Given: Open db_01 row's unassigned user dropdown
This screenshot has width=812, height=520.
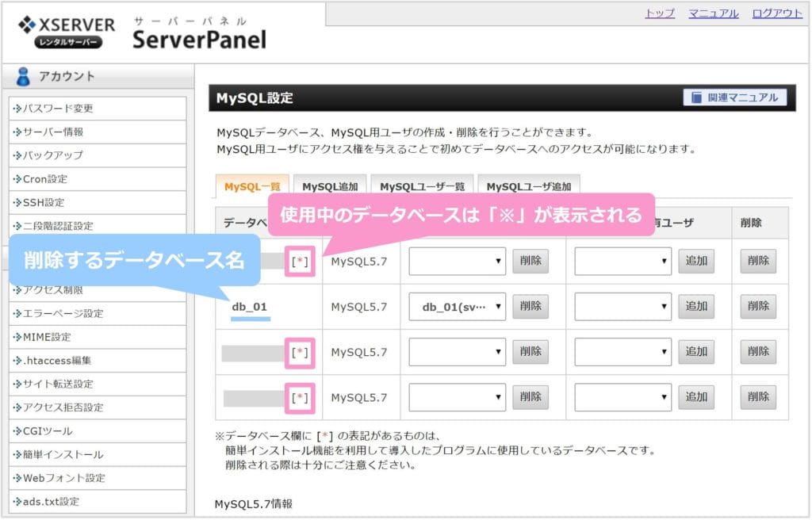Looking at the screenshot, I should point(622,307).
